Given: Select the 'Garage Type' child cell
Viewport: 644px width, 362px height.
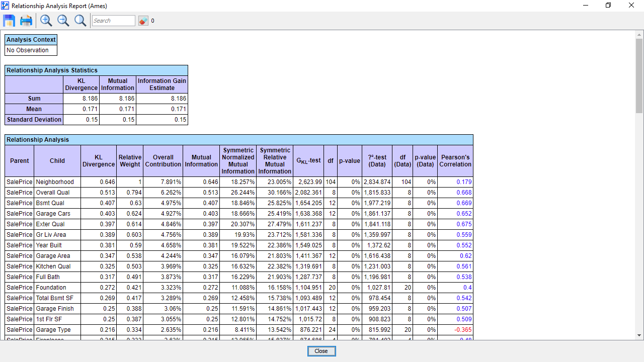Looking at the screenshot, I should (57, 330).
